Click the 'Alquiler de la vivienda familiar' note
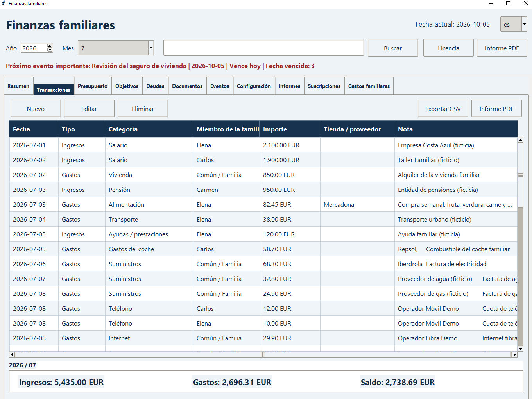This screenshot has width=532, height=399. 439,175
